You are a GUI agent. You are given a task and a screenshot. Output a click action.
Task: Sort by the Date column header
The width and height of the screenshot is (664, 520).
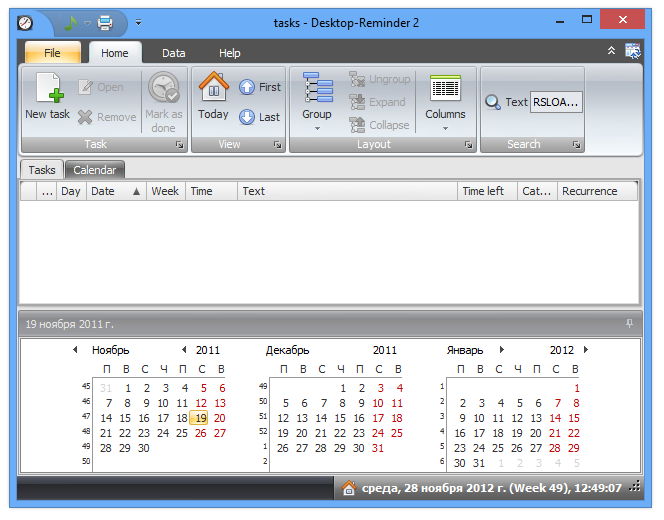(116, 191)
